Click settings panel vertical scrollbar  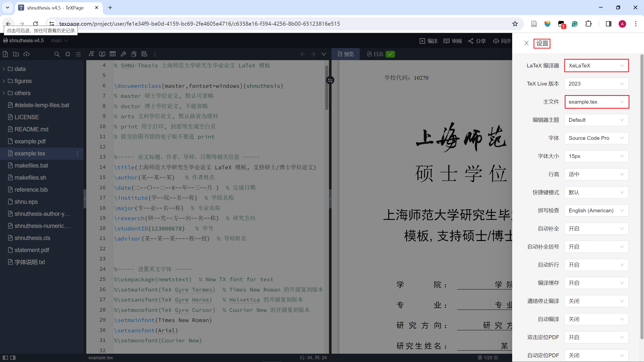(642, 196)
